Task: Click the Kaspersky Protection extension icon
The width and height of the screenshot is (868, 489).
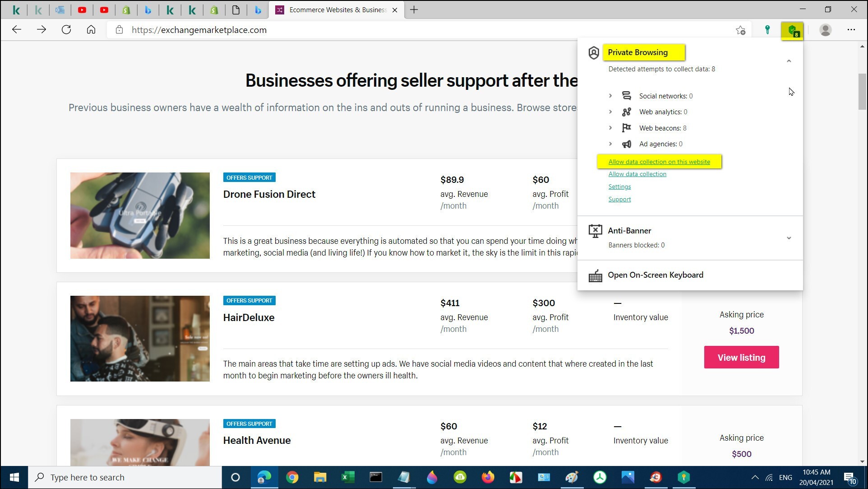Action: coord(792,30)
